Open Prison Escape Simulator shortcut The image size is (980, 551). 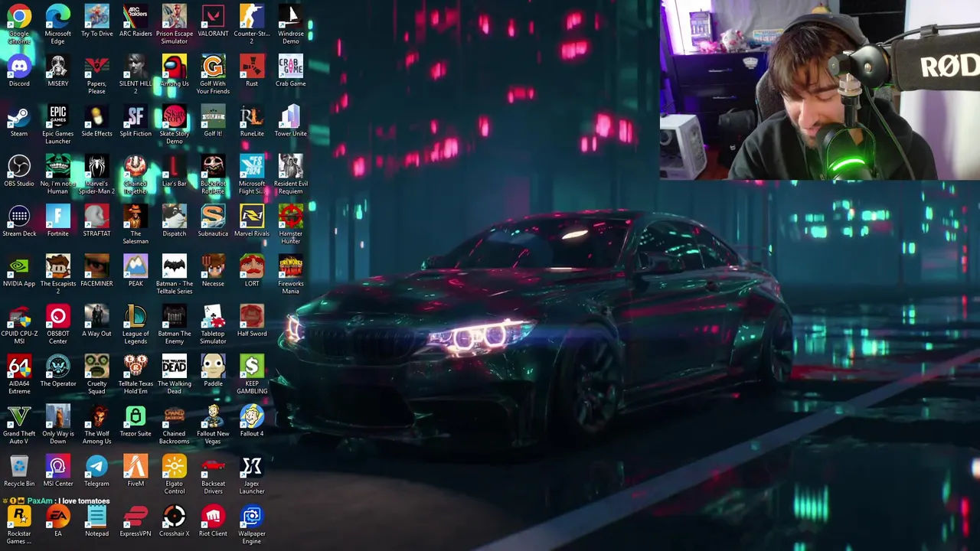[x=175, y=17]
